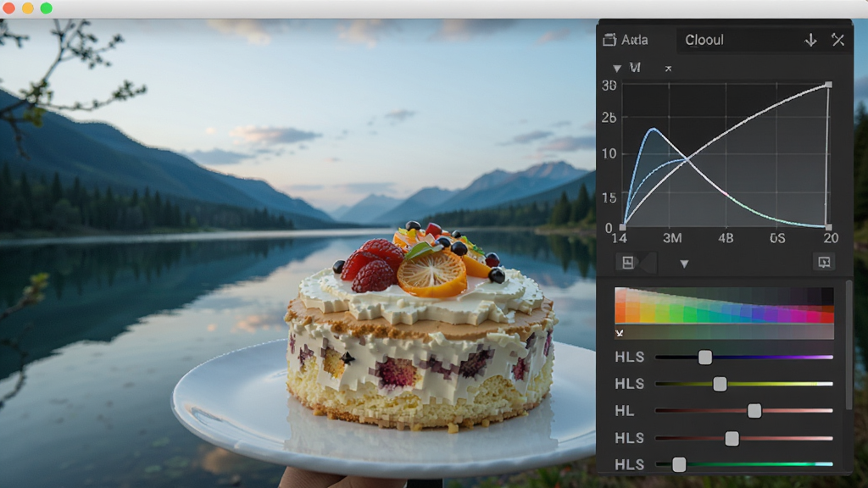
Task: Click the "HL" slider label
Action: pos(624,411)
